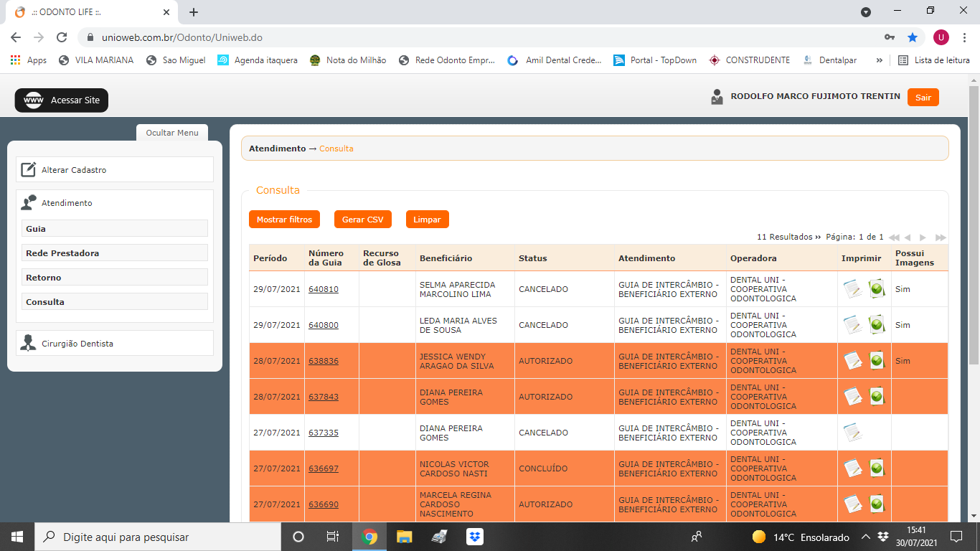980x551 pixels.
Task: Open the tab search dropdown arrow
Action: coord(866,12)
